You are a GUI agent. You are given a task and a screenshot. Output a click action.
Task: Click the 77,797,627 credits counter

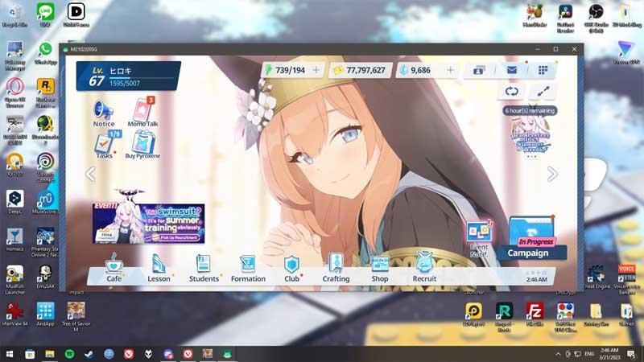[x=360, y=70]
